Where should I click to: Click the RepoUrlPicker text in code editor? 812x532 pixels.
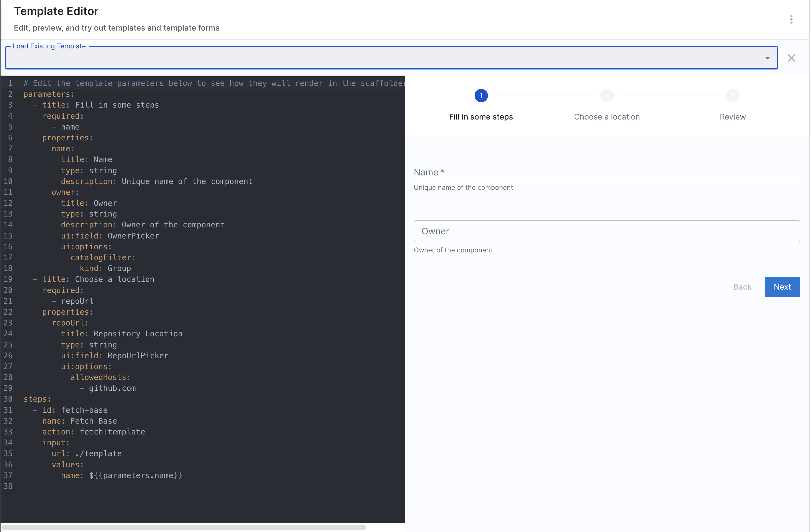[138, 356]
